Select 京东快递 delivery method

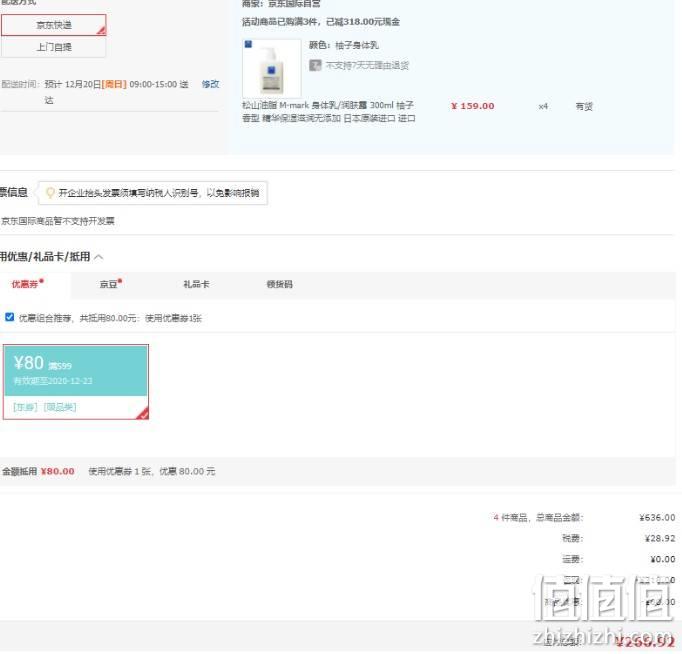point(53,25)
